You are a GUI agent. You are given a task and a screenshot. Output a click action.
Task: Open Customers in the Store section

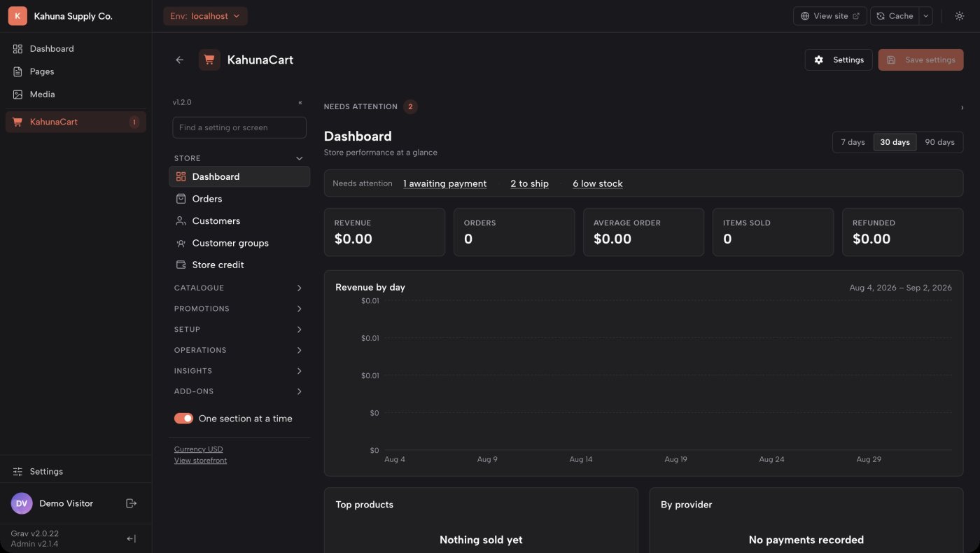pyautogui.click(x=239, y=220)
